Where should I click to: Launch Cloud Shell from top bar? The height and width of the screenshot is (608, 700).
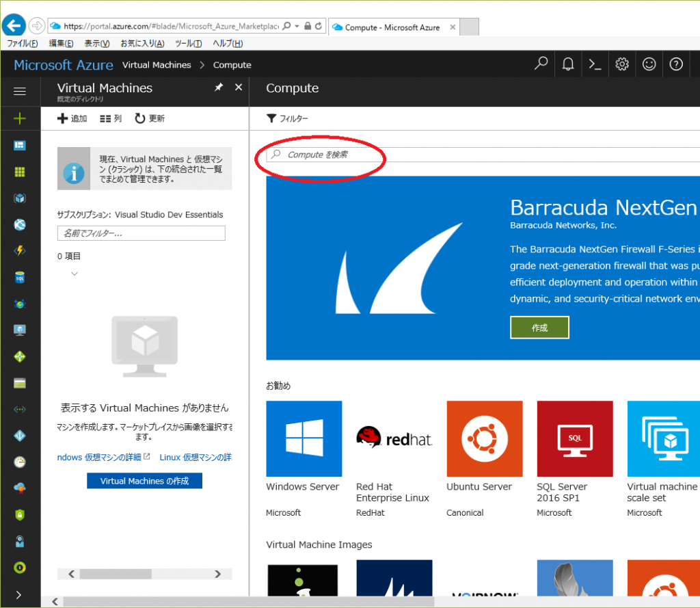595,64
